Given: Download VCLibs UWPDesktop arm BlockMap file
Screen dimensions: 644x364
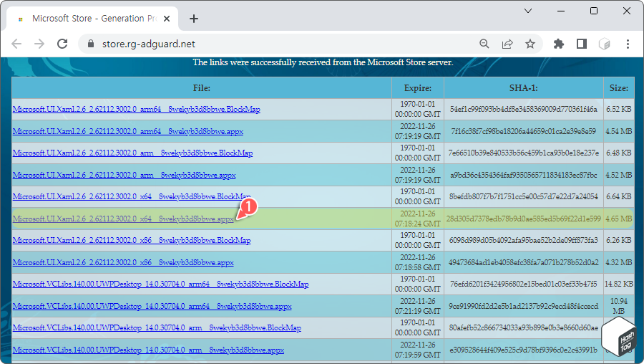Looking at the screenshot, I should (x=157, y=327).
